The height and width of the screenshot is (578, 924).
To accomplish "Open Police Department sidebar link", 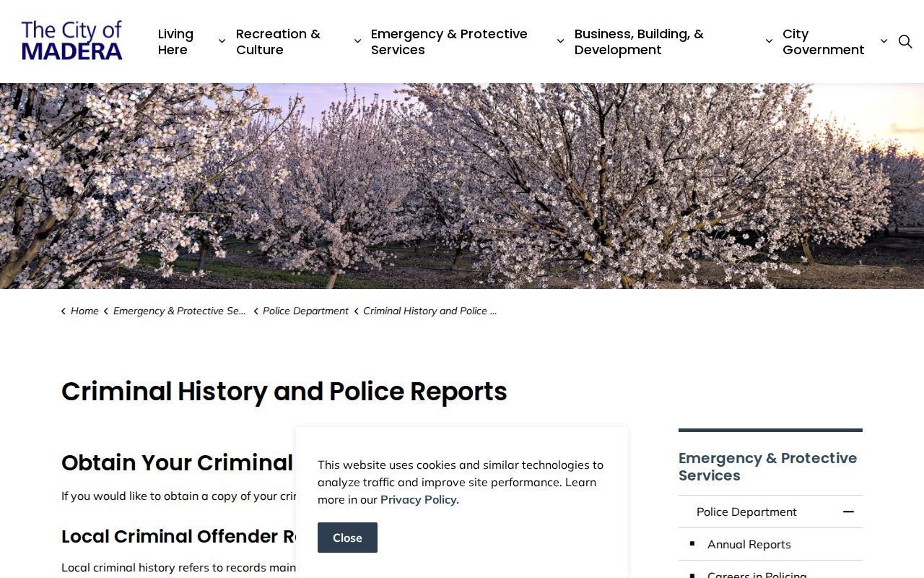I will point(746,512).
